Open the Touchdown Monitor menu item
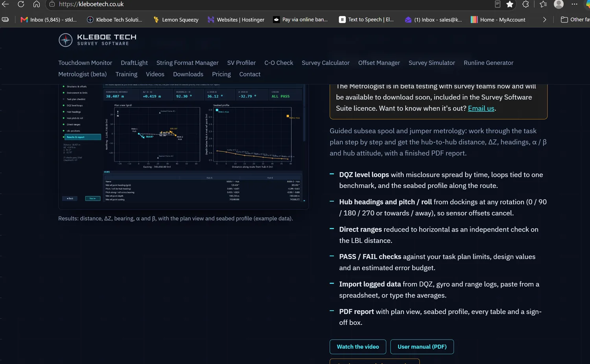The height and width of the screenshot is (364, 590). [85, 63]
